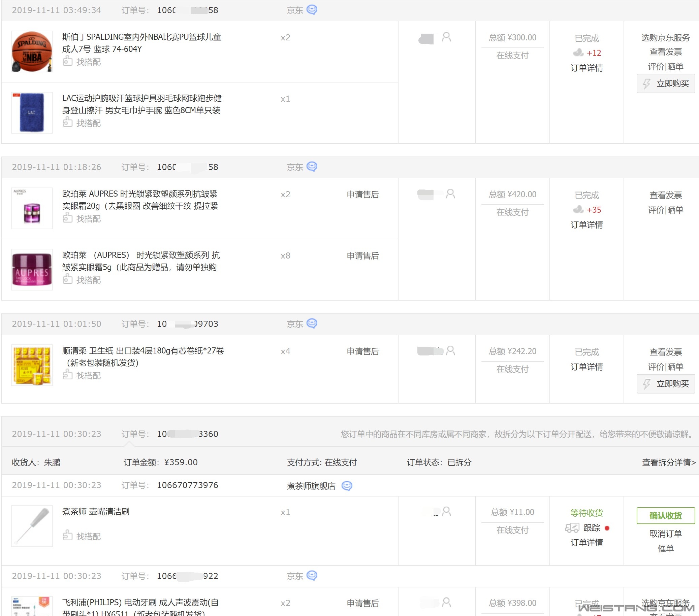This screenshot has width=699, height=616.
Task: Open 订单详情 for the ¥420.00 order
Action: [586, 225]
